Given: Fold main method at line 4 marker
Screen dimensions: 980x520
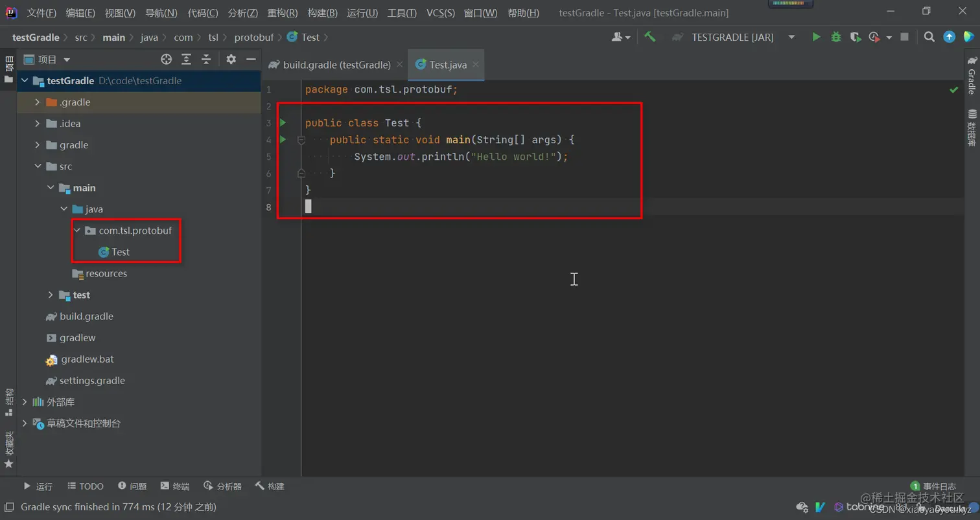Looking at the screenshot, I should coord(301,139).
